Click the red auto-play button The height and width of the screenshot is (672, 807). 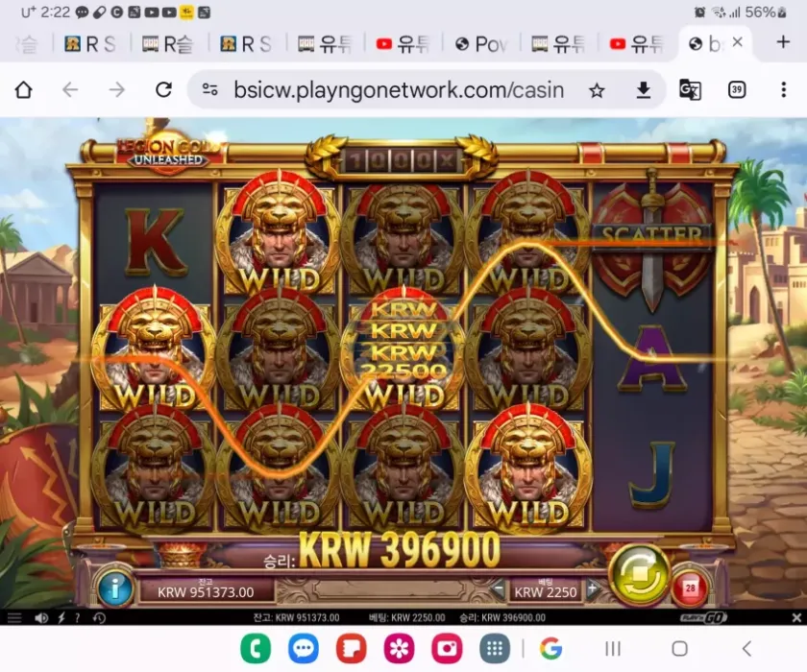tap(690, 588)
